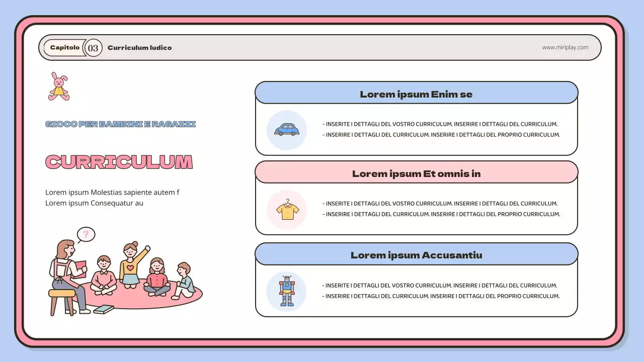Expand the 'Lorem ipsum Accusantiu' section header

(416, 255)
